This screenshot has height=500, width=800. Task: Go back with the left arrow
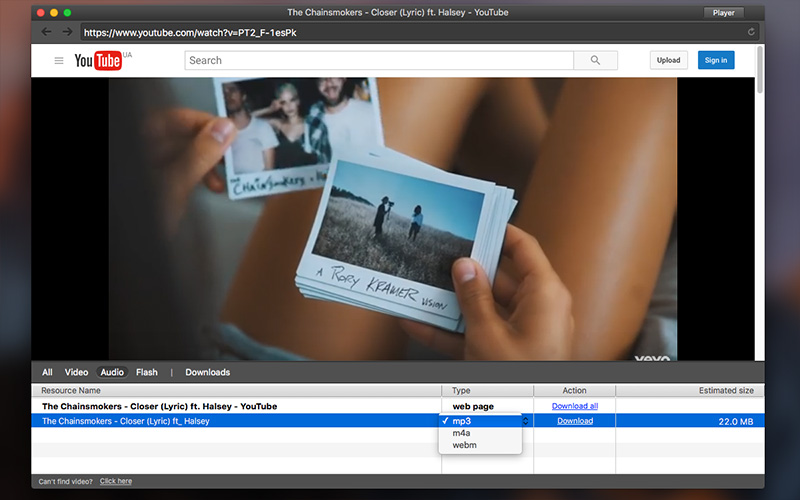click(x=46, y=32)
